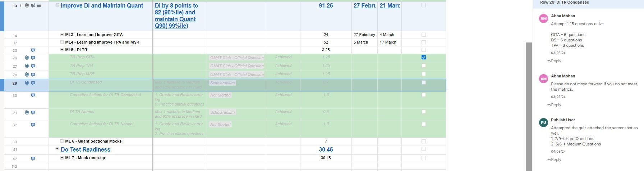The image size is (644, 171).
Task: Open attachment paperclip on row 28
Action: (x=27, y=75)
